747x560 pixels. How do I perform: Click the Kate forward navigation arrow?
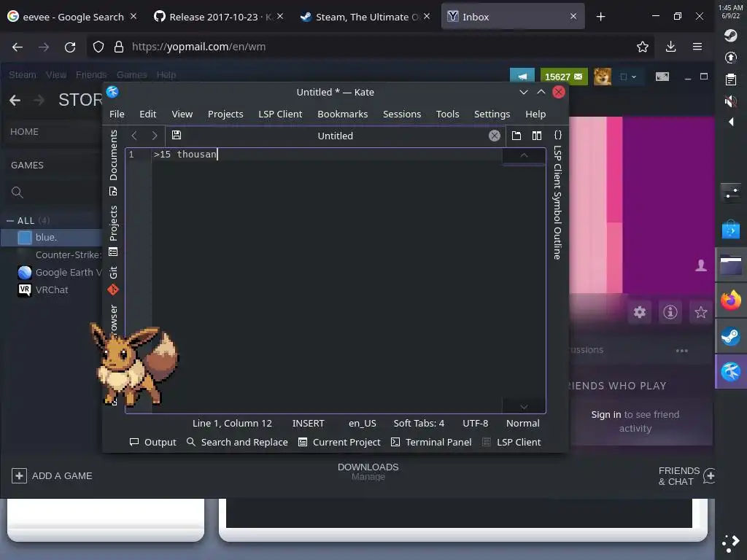point(155,136)
